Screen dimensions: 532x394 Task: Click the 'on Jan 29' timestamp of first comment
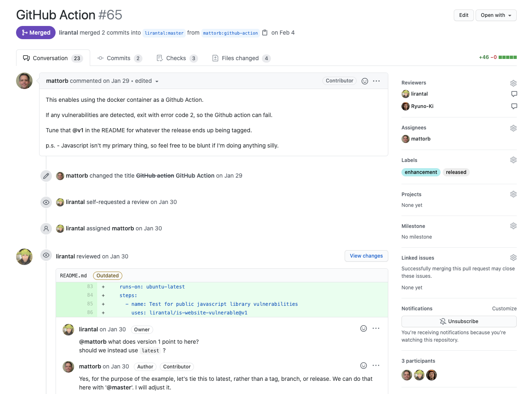pos(116,81)
